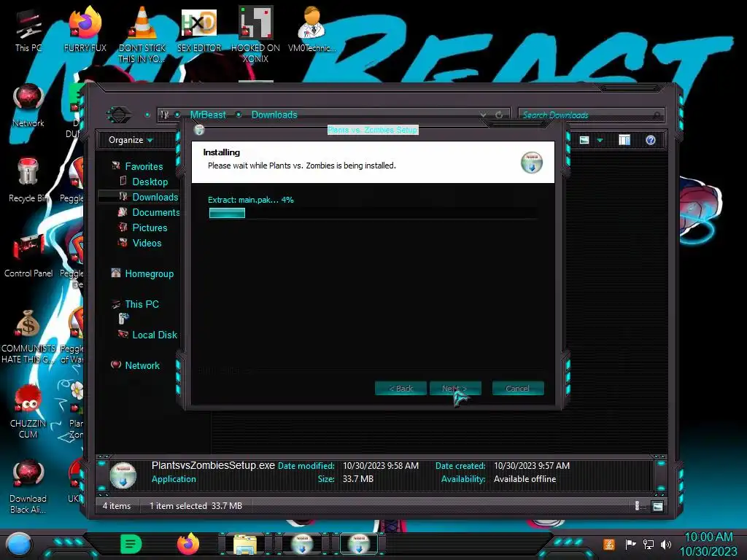Click the change view icon in Explorer toolbar

584,140
